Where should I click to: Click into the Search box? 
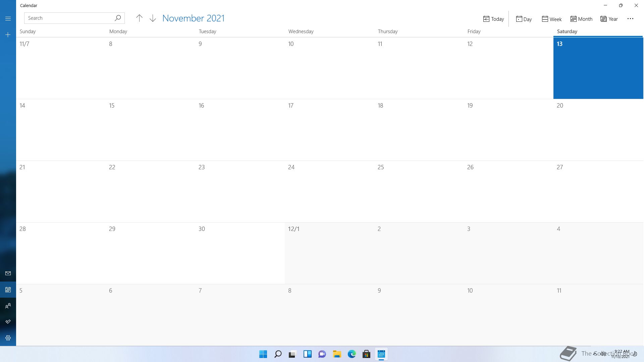point(69,18)
